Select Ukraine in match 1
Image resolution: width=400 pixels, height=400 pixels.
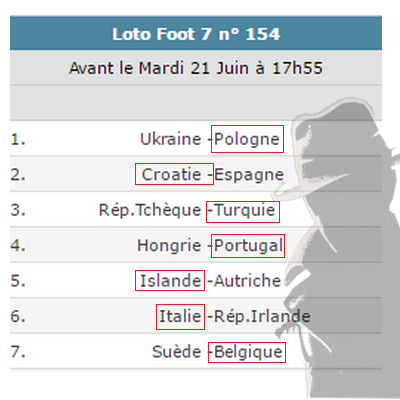[x=170, y=139]
